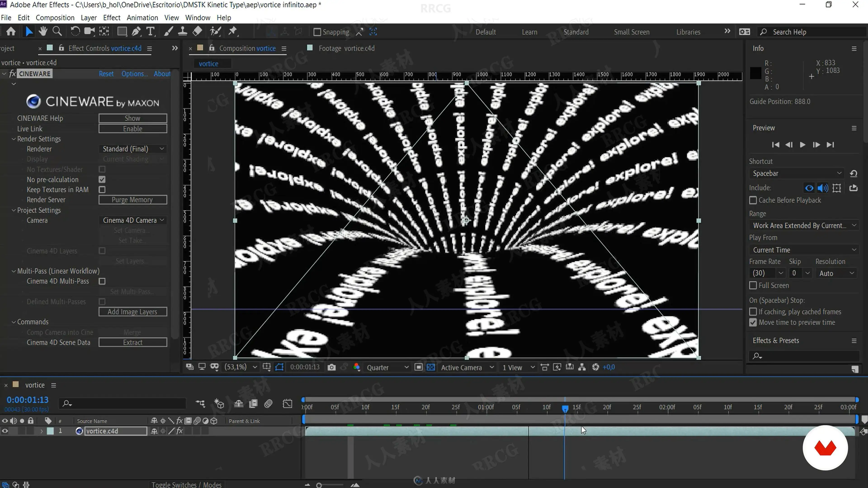Select the Hand tool

[x=43, y=32]
